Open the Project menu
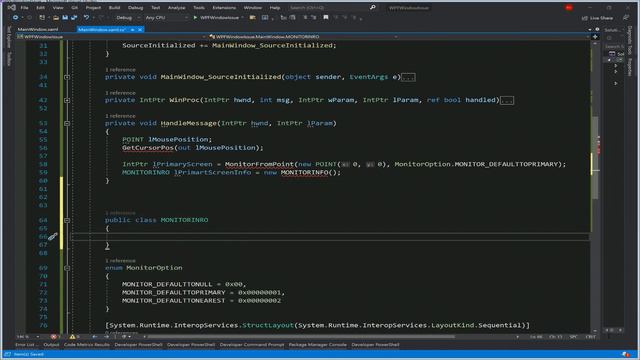Viewport: 640px width, 360px height. click(93, 7)
